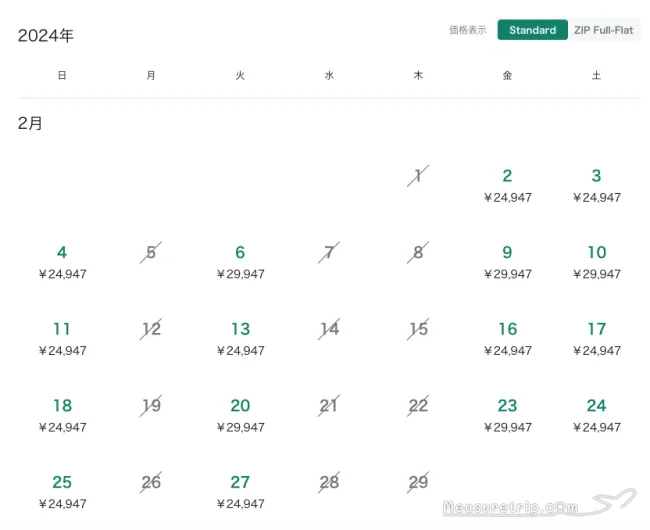Select February 3 at ¥24,947

pos(597,185)
